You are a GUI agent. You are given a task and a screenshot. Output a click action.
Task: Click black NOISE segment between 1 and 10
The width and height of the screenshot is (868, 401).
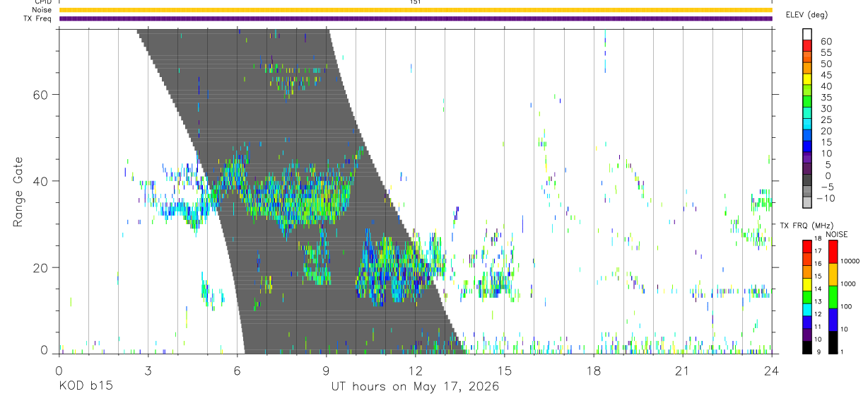[833, 341]
